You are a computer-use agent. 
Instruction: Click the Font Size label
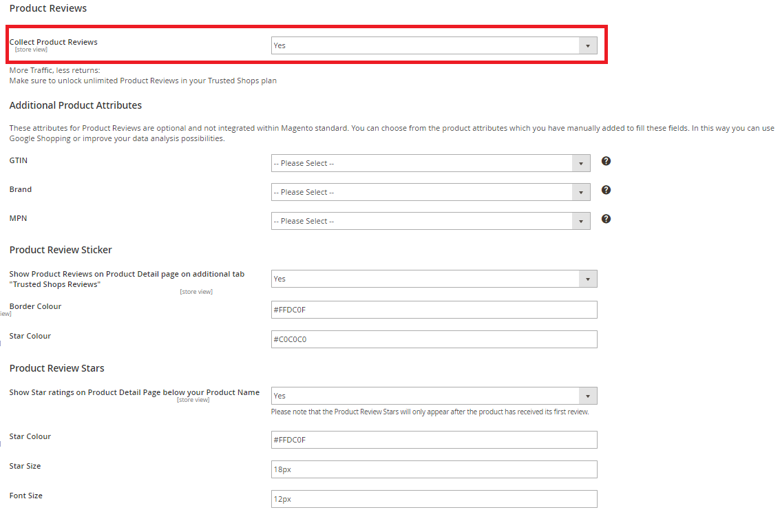26,496
